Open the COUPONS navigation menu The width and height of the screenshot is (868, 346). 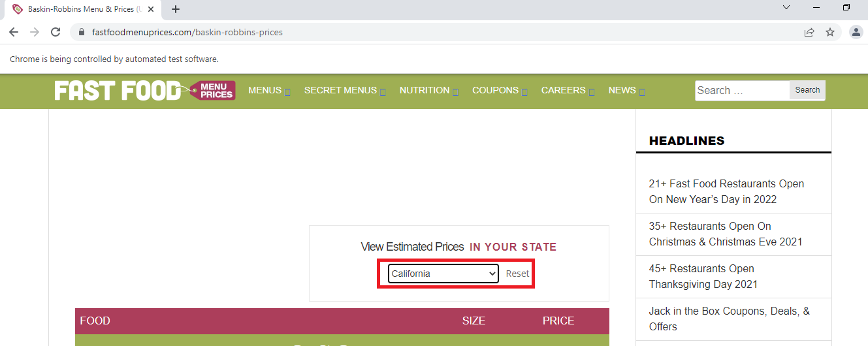(495, 91)
